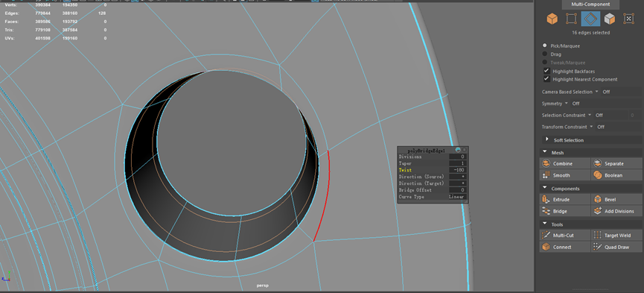The height and width of the screenshot is (293, 644).
Task: Select Edge selection mode diamond icon
Action: click(590, 19)
